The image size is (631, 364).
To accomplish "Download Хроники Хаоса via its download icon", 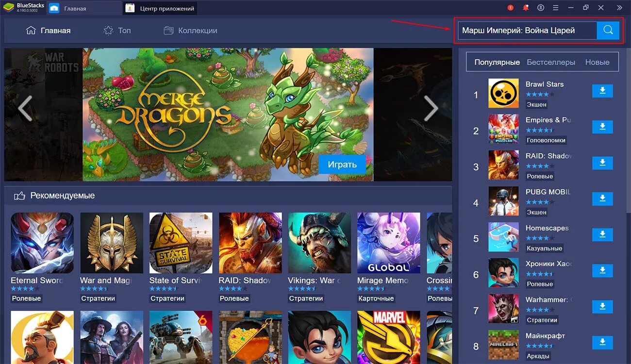I will click(x=602, y=270).
